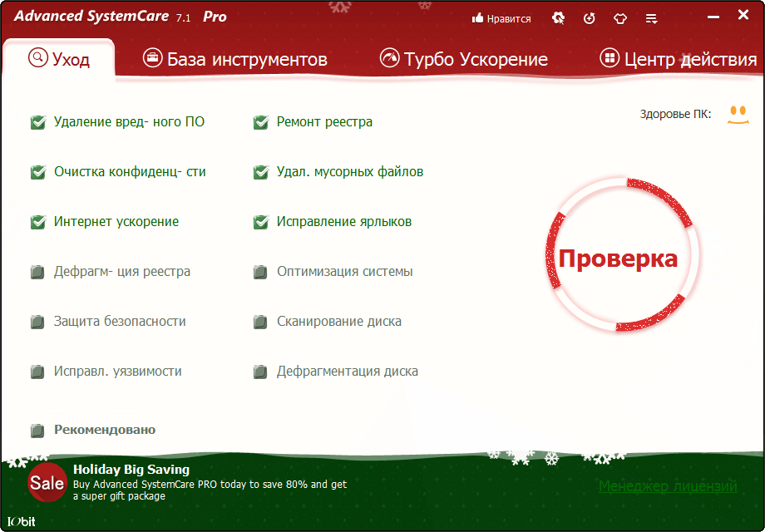Enable Исправл. уязвимости checkbox
The height and width of the screenshot is (532, 765).
click(37, 372)
